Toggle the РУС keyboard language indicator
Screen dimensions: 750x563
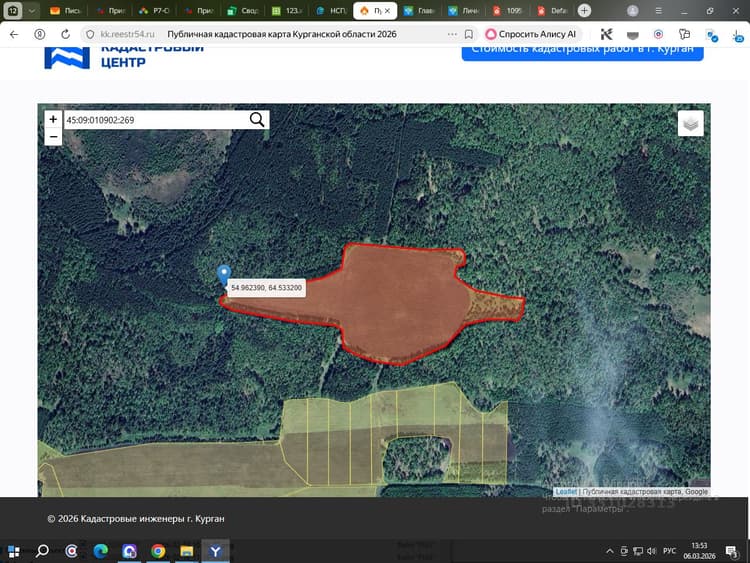tap(669, 551)
